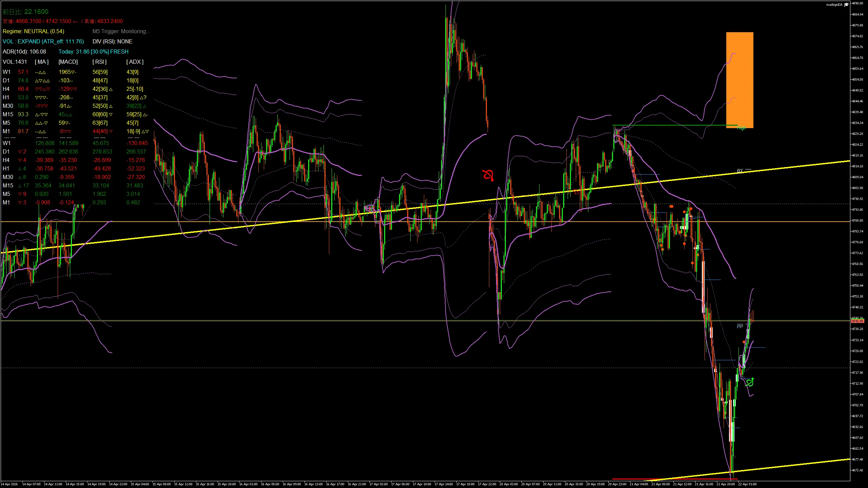Click the Today: 31.86 [30.0%] FRESH text

pos(94,52)
